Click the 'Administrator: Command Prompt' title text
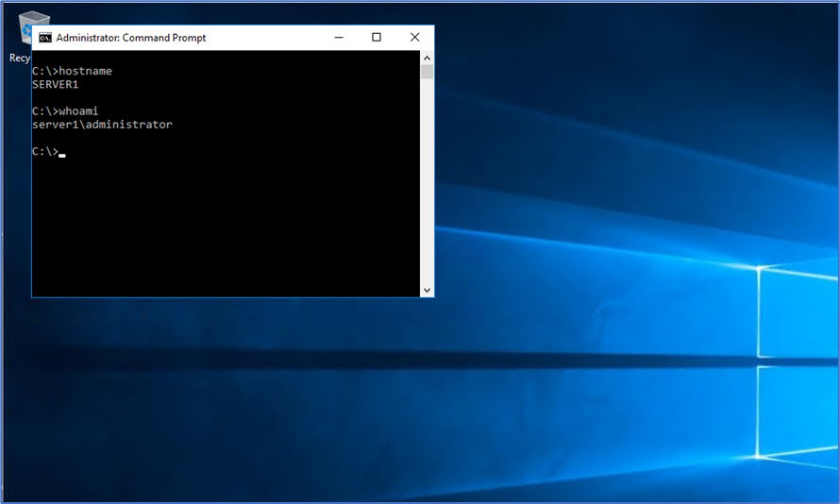This screenshot has width=840, height=504. pyautogui.click(x=130, y=38)
